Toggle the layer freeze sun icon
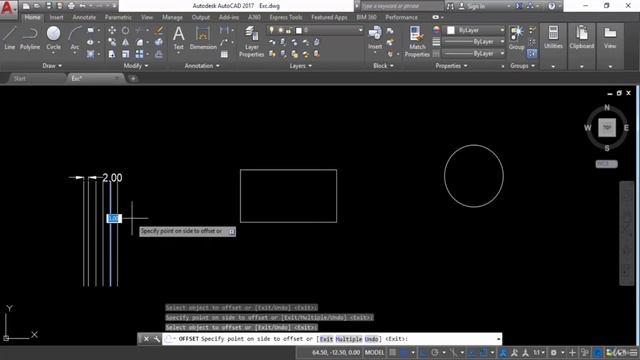The width and height of the screenshot is (640, 360). [x=280, y=30]
